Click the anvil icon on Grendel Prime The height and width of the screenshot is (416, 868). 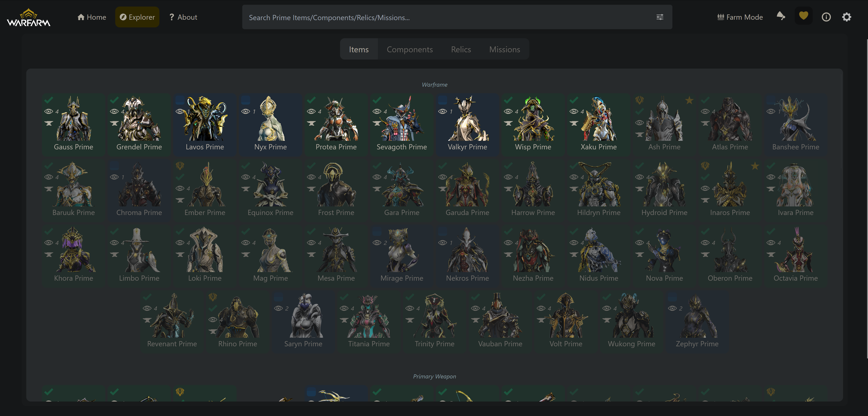click(115, 123)
